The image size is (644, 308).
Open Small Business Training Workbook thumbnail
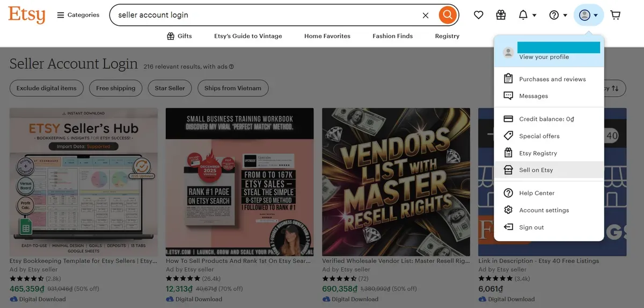pyautogui.click(x=240, y=182)
